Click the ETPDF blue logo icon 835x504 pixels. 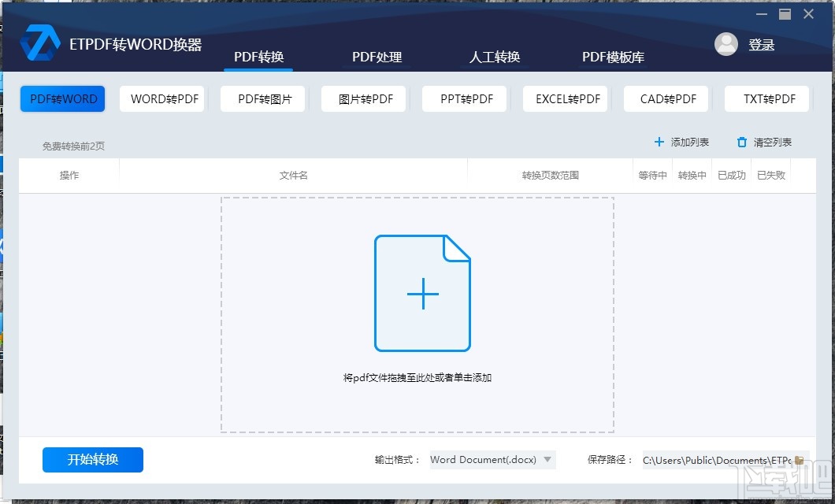tap(40, 43)
